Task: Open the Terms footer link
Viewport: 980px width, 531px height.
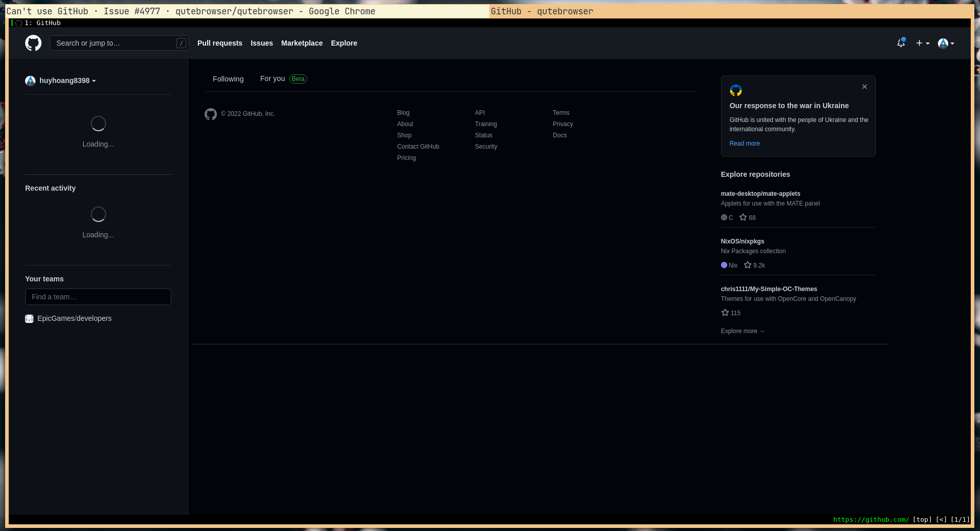Action: click(561, 113)
